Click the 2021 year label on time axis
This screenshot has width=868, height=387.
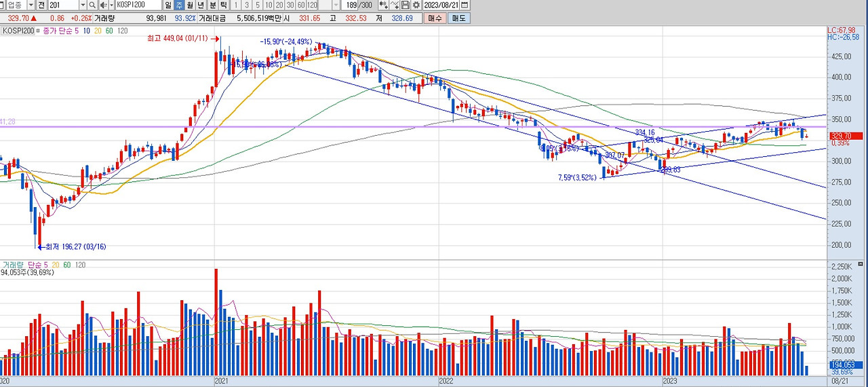tap(222, 382)
